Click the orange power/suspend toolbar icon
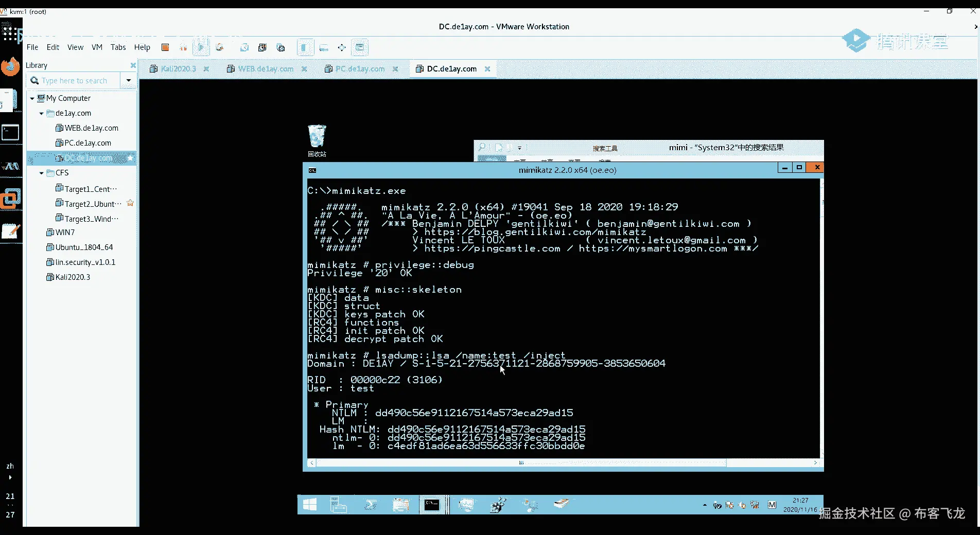980x535 pixels. coord(165,47)
